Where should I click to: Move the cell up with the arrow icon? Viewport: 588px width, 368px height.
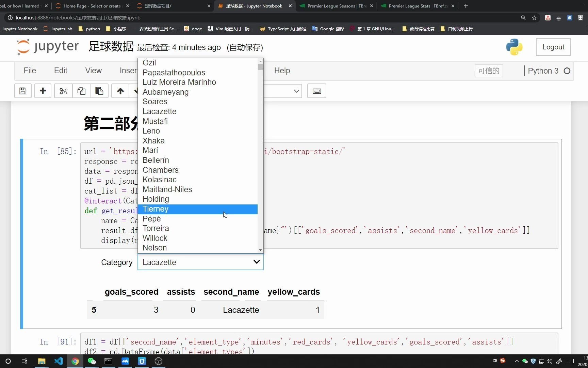pyautogui.click(x=120, y=91)
